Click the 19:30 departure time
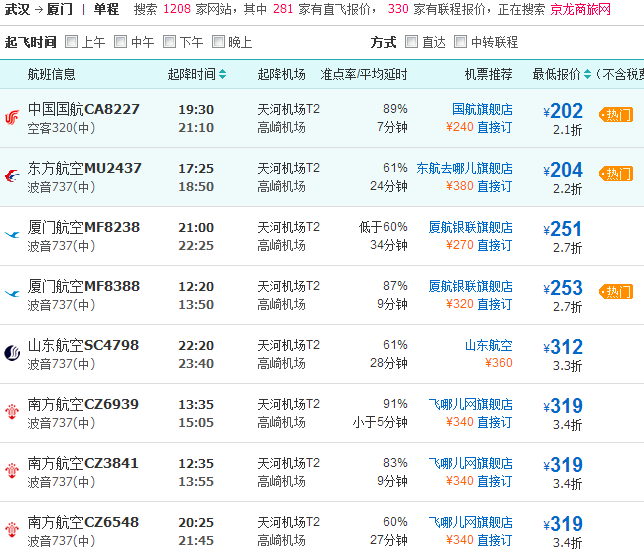 click(x=196, y=110)
